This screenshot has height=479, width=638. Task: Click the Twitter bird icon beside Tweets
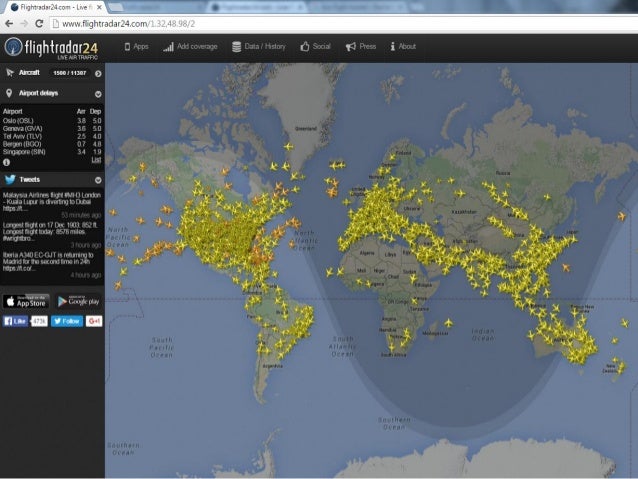pos(10,179)
